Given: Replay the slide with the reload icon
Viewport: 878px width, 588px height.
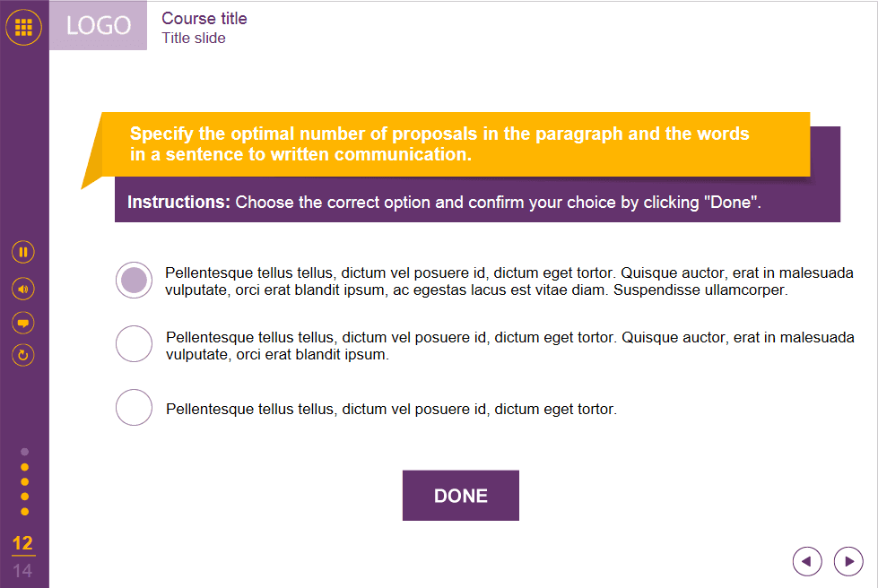Looking at the screenshot, I should pos(24,355).
